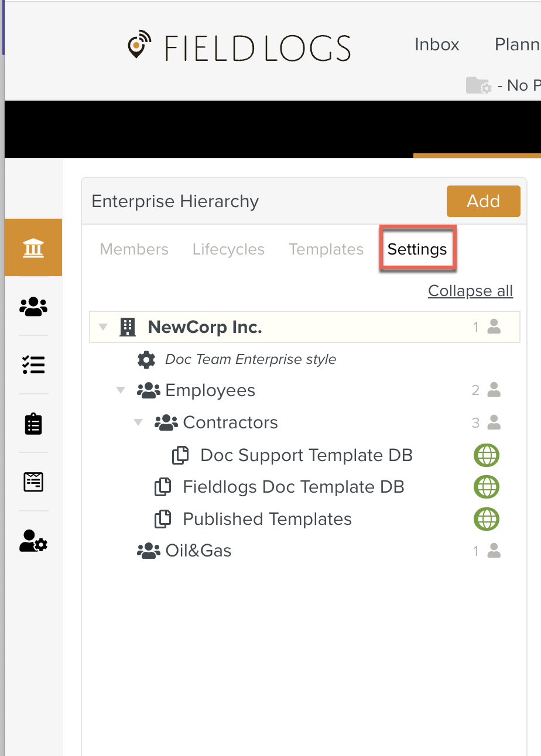Open the Enterprise Hierarchy sidebar icon
541x756 pixels.
pos(33,248)
